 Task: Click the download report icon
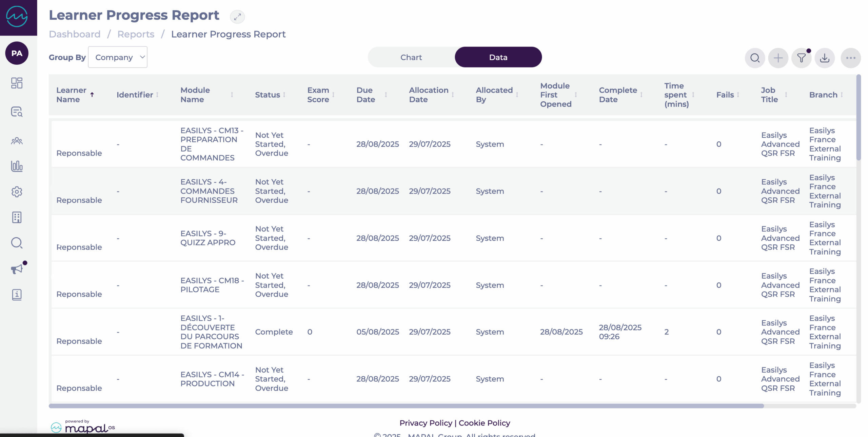point(824,58)
